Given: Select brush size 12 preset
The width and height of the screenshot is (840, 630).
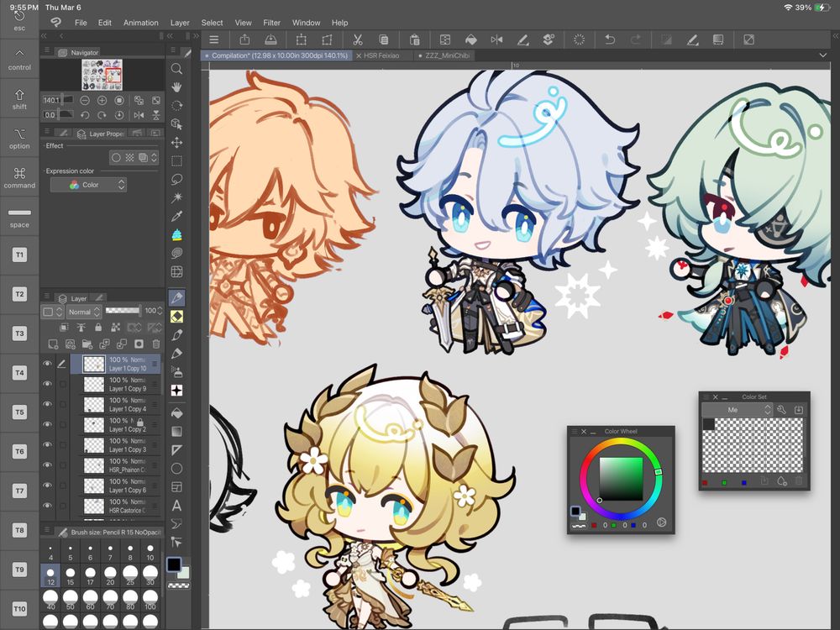Looking at the screenshot, I should (x=50, y=576).
